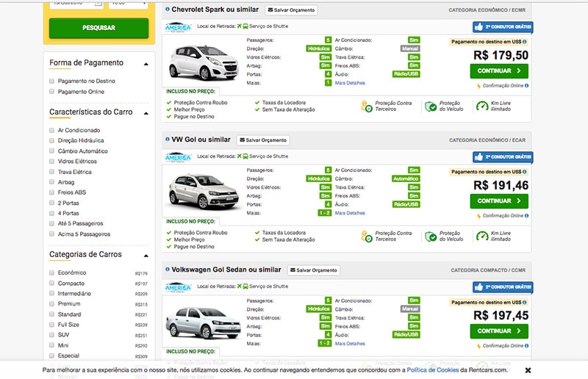Collapse the Forma de Pagamento section

point(146,64)
